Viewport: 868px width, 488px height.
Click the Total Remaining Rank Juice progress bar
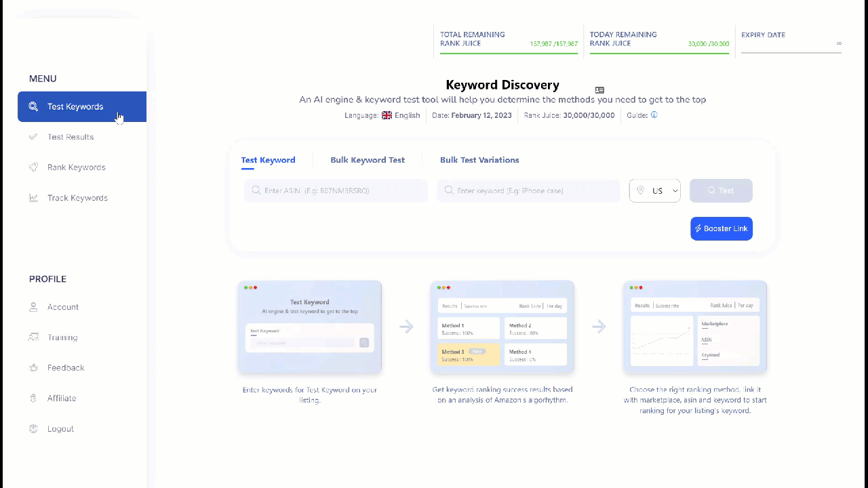coord(509,53)
